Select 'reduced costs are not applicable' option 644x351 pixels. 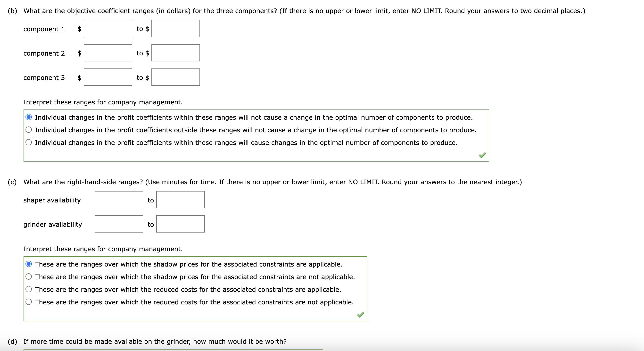click(x=29, y=302)
